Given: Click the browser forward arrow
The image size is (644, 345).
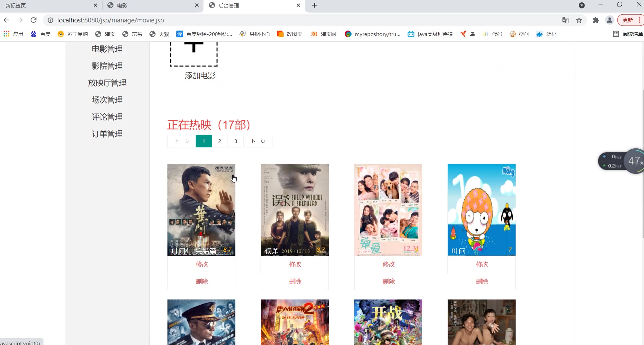Looking at the screenshot, I should 20,20.
